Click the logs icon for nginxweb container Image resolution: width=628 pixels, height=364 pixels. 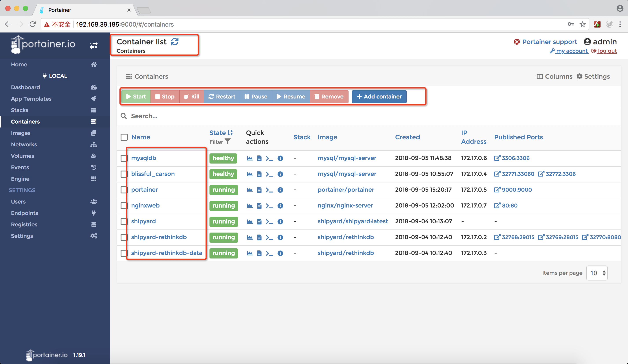[x=259, y=205]
